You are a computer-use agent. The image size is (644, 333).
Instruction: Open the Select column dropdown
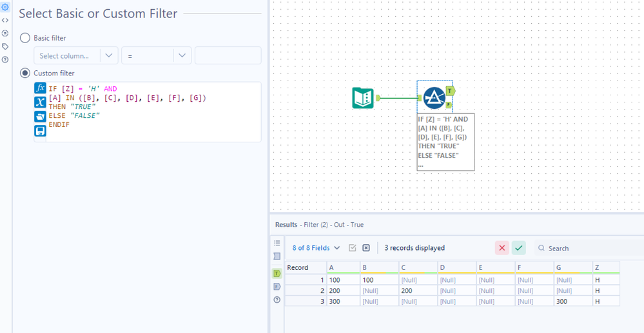click(76, 55)
